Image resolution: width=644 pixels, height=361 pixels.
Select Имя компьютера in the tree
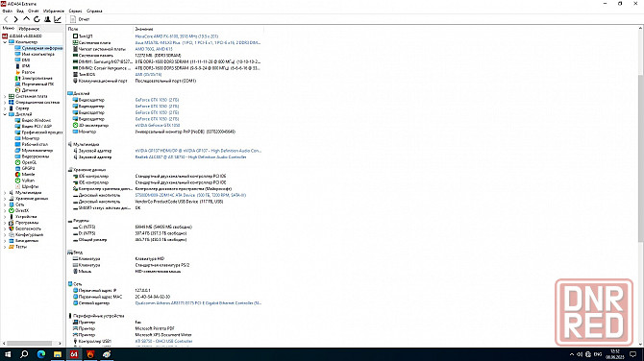[x=35, y=54]
